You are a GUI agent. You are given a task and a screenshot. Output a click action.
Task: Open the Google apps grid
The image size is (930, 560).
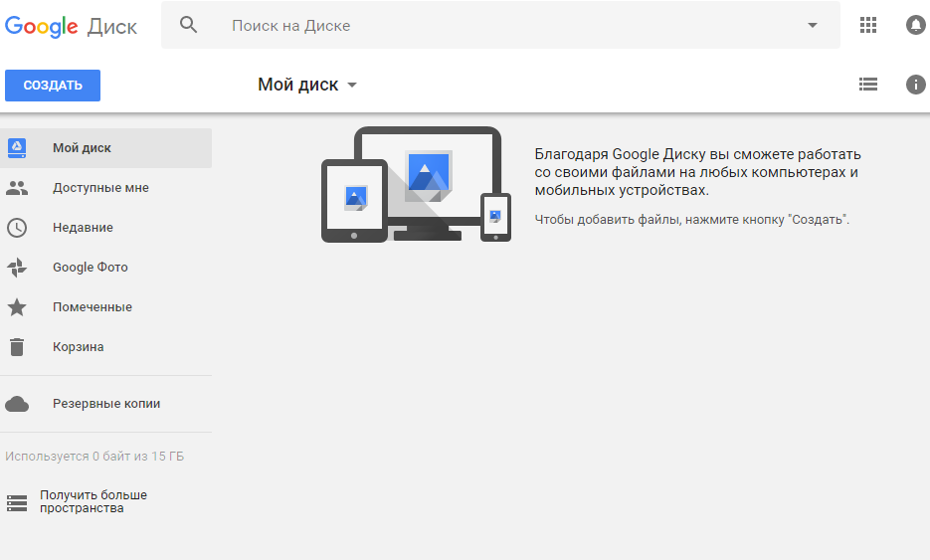(868, 25)
